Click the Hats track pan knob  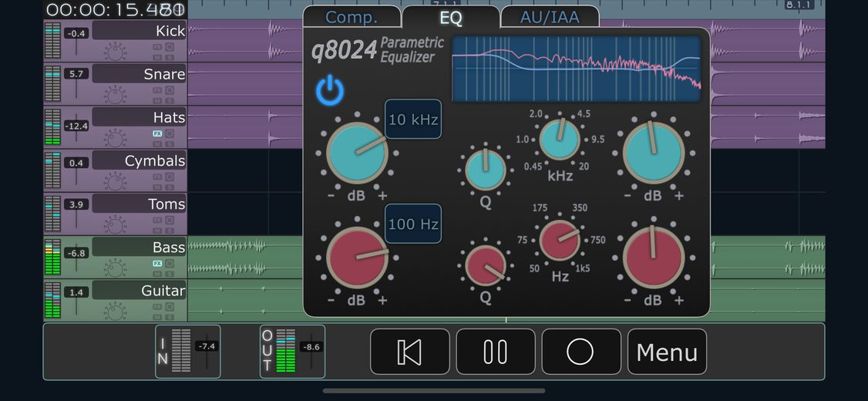click(115, 139)
